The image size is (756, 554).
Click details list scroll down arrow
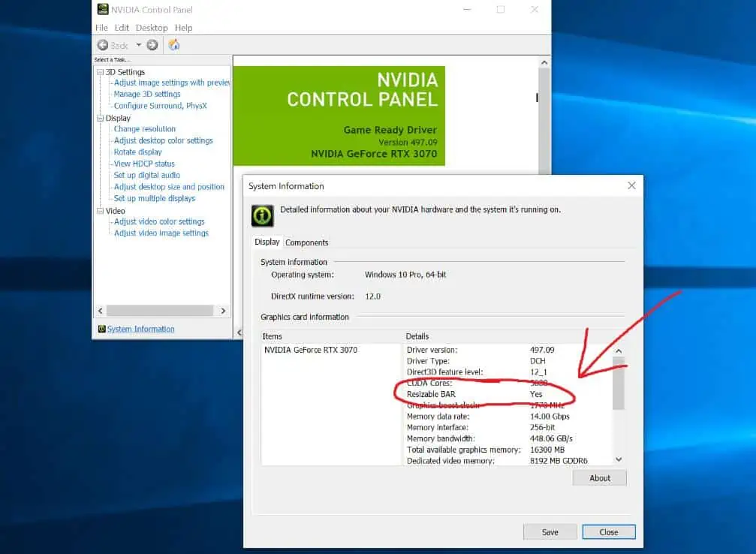619,459
